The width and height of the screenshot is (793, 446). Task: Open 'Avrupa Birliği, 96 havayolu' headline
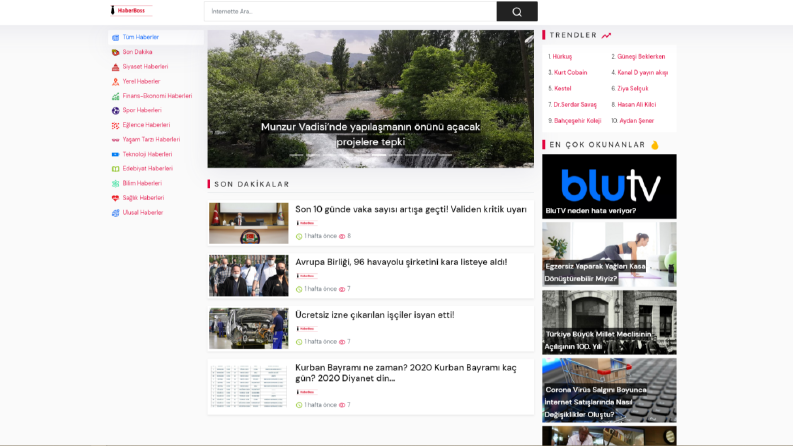(x=401, y=262)
